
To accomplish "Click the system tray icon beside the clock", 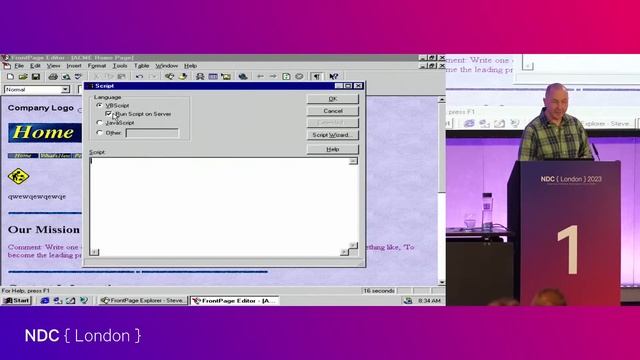I will point(407,301).
